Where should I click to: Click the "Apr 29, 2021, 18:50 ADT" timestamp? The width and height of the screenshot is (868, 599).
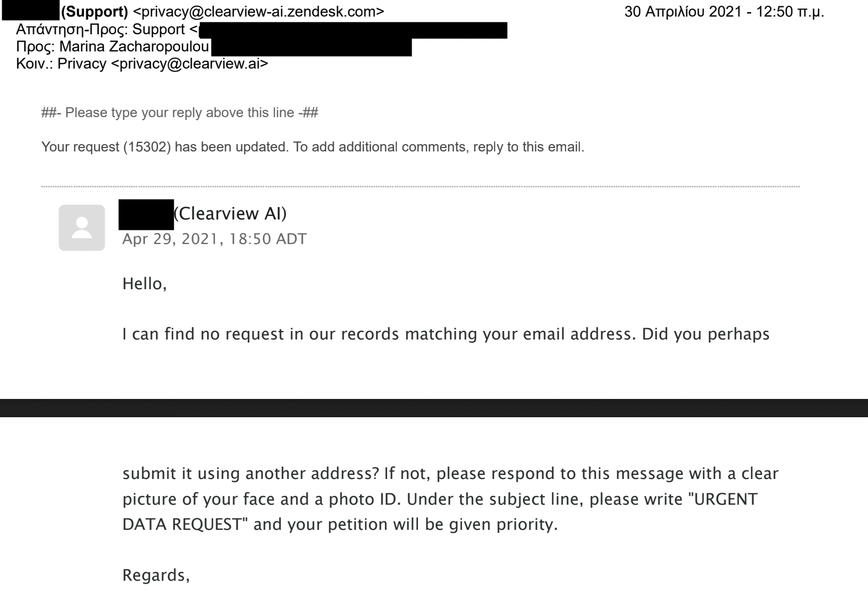coord(214,239)
